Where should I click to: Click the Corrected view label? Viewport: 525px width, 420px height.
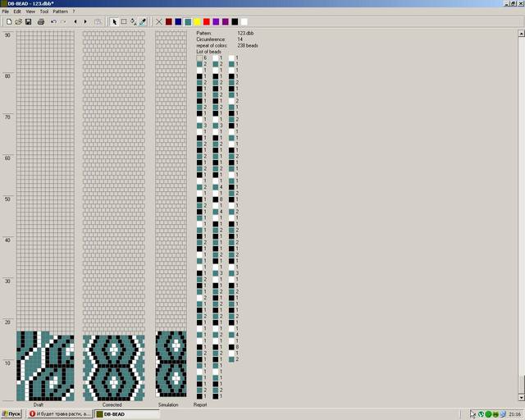(112, 404)
